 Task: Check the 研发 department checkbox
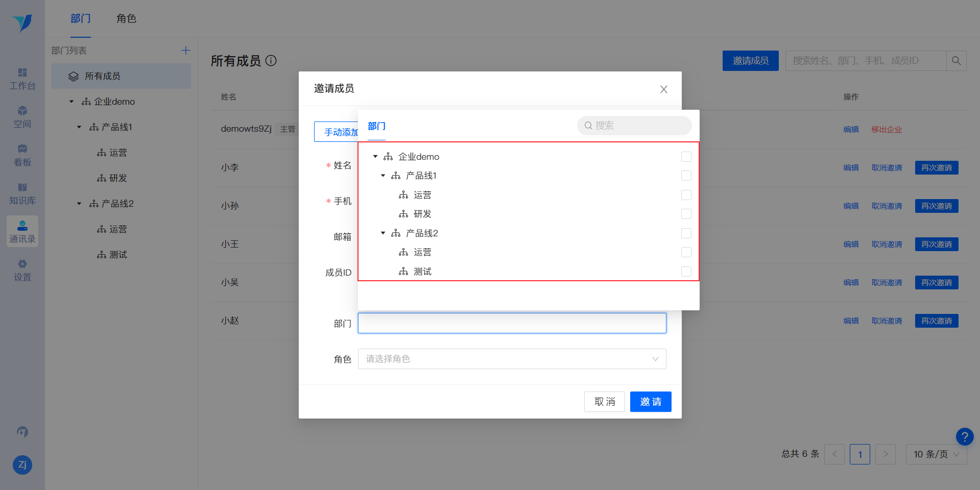[x=686, y=214]
